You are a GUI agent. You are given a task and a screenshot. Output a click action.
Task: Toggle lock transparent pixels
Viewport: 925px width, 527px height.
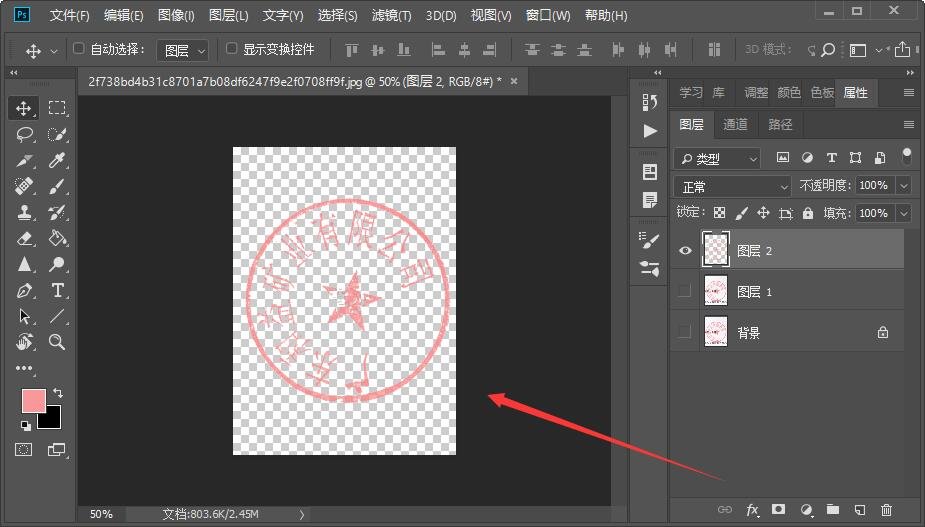(719, 213)
